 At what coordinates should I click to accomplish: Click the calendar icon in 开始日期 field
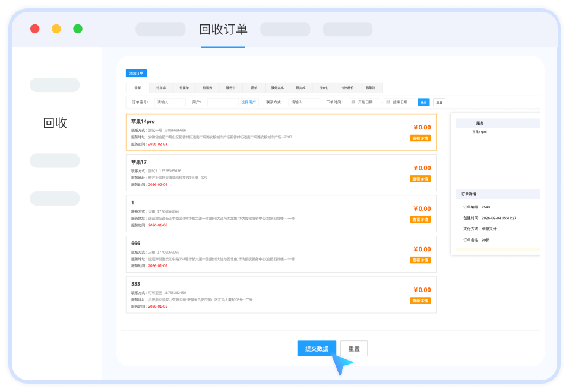pyautogui.click(x=353, y=102)
